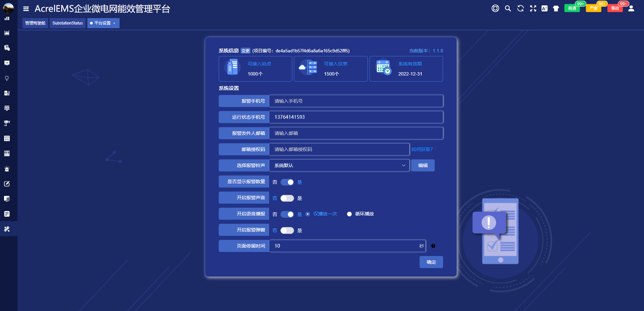Click the 报警手机号 input field
Viewport: 644px width, 311px height.
(x=356, y=101)
